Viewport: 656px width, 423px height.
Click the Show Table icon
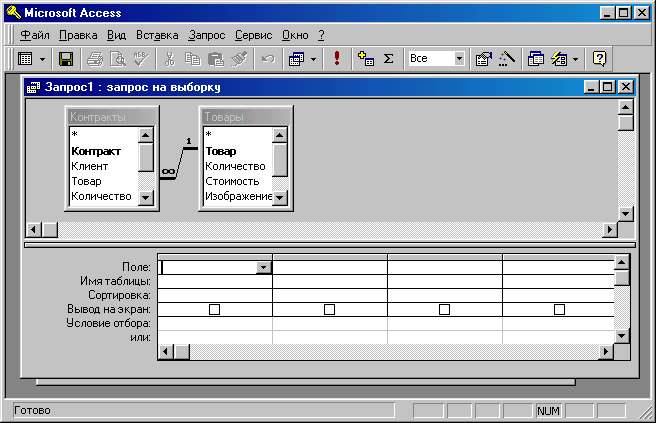366,59
